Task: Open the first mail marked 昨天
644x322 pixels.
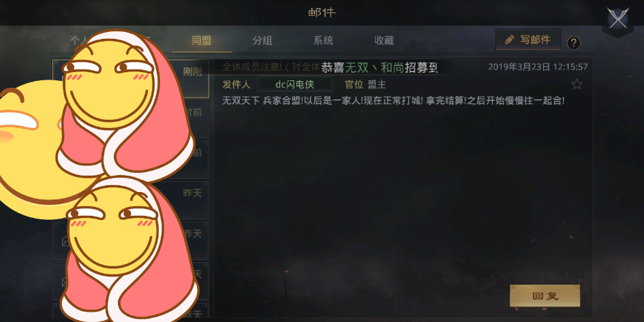Action: (x=131, y=200)
